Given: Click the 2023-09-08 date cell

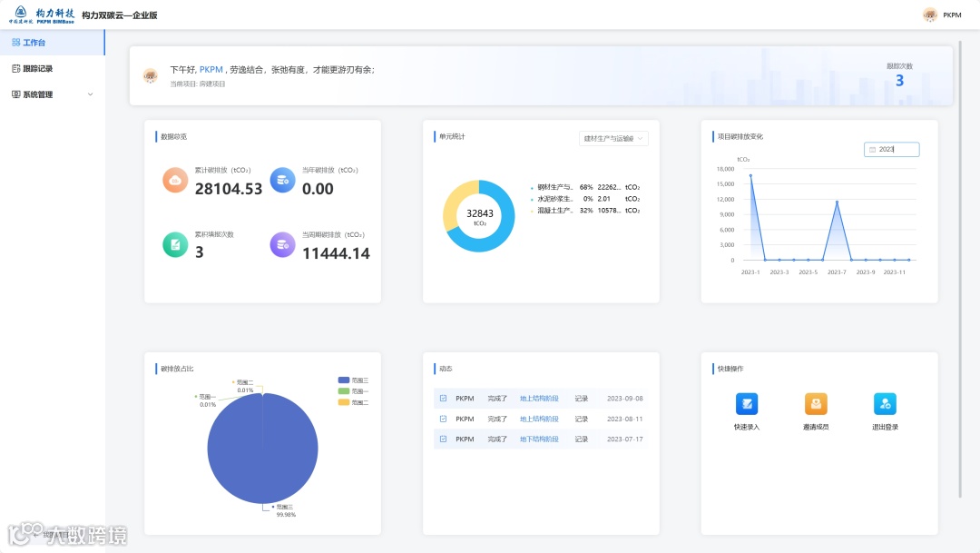Looking at the screenshot, I should 625,399.
